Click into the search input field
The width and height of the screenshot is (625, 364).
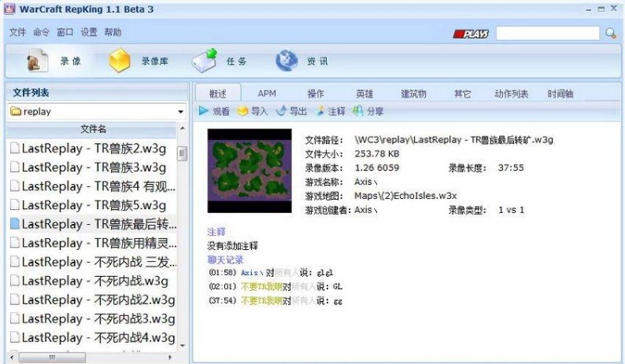pos(547,33)
